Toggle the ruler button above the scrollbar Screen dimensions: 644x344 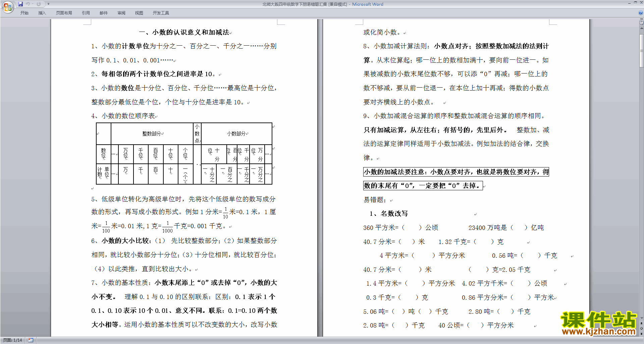tap(641, 23)
